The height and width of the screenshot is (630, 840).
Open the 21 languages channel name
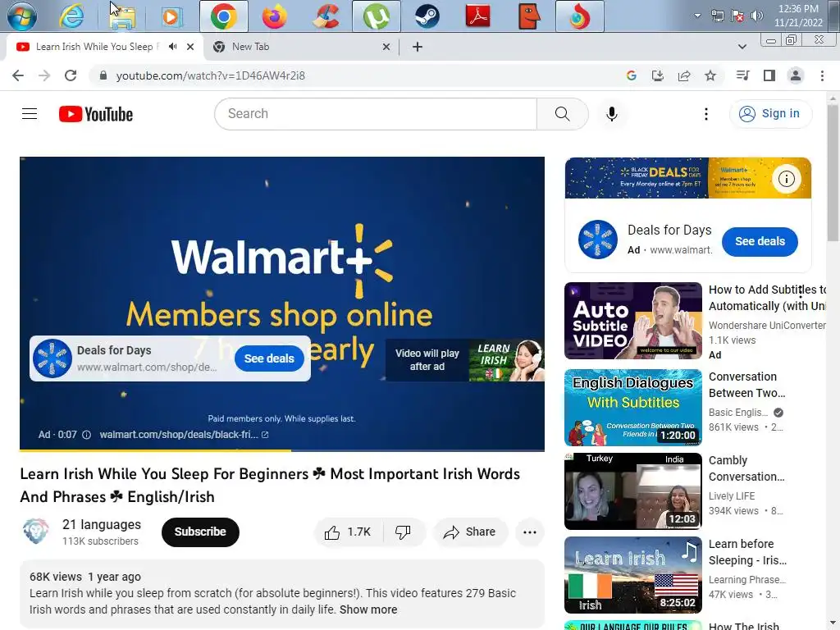(101, 524)
